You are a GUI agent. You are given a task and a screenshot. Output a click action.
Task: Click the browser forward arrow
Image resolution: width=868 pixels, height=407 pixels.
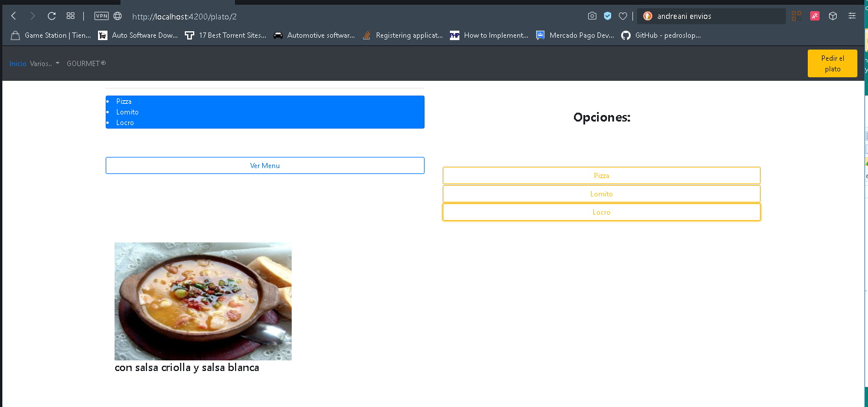click(32, 16)
